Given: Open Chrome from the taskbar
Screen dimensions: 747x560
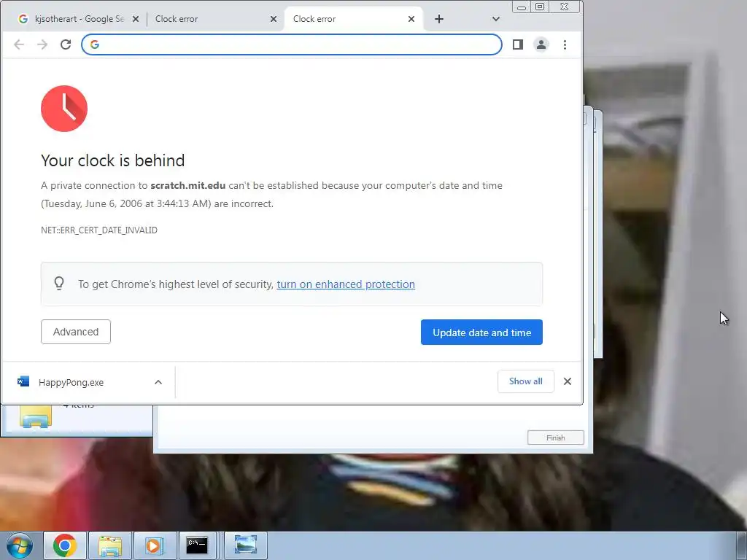Looking at the screenshot, I should click(65, 545).
